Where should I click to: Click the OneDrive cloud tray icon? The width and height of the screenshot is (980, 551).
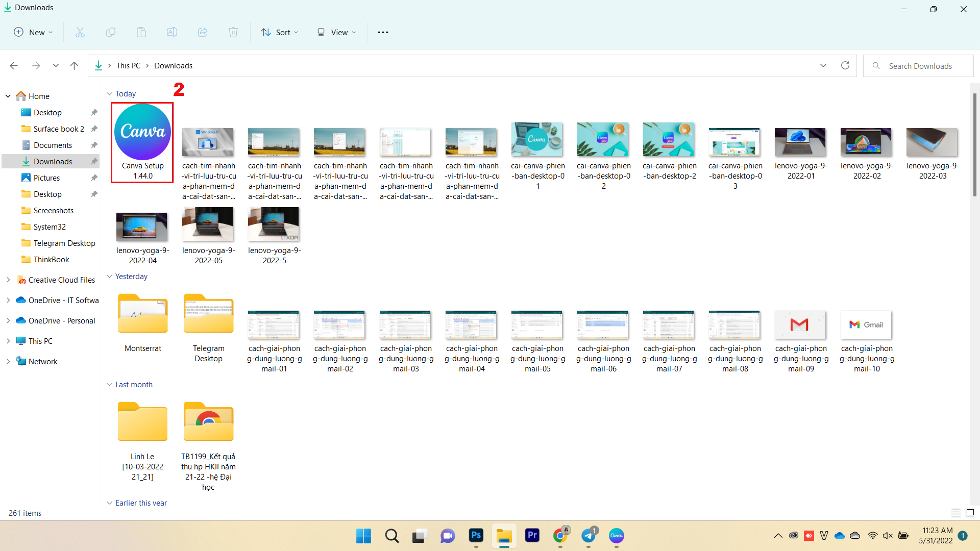click(840, 536)
